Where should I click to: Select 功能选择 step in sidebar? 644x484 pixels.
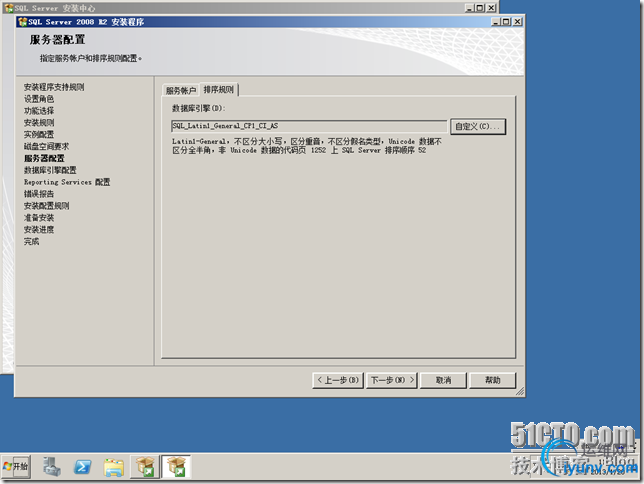39,111
